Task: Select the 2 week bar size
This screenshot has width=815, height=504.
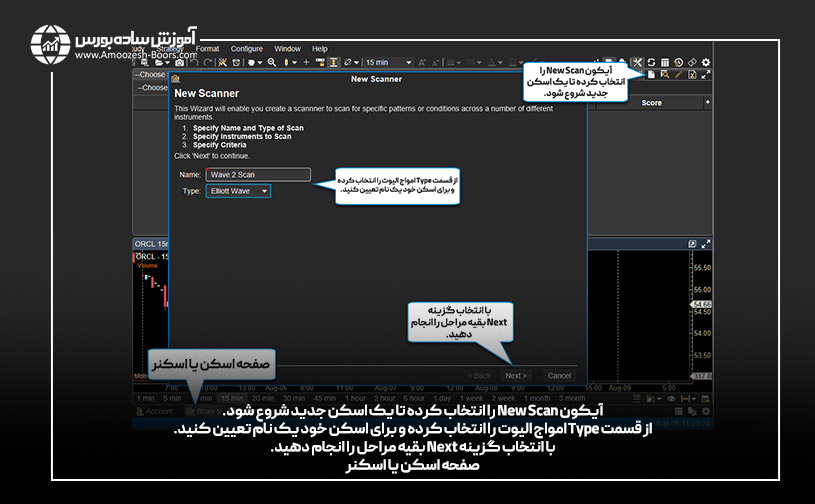Action: (x=504, y=399)
